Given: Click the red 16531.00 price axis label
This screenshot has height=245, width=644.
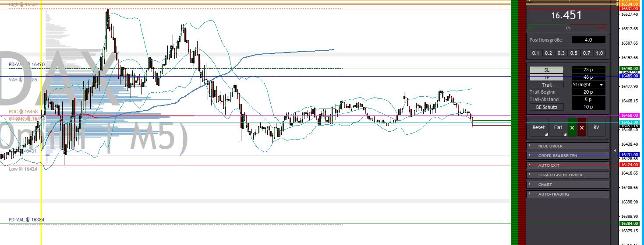Looking at the screenshot, I should (629, 9).
